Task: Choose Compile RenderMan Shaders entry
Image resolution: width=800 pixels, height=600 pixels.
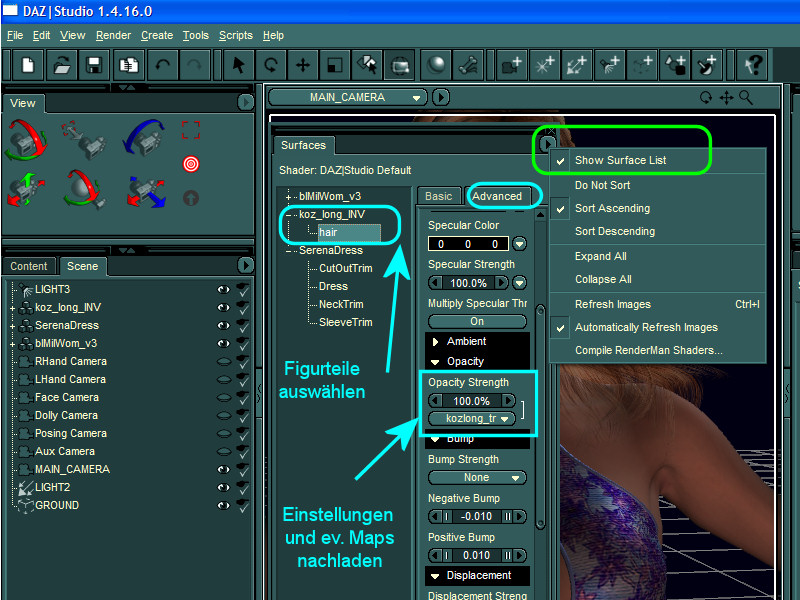Action: [658, 351]
